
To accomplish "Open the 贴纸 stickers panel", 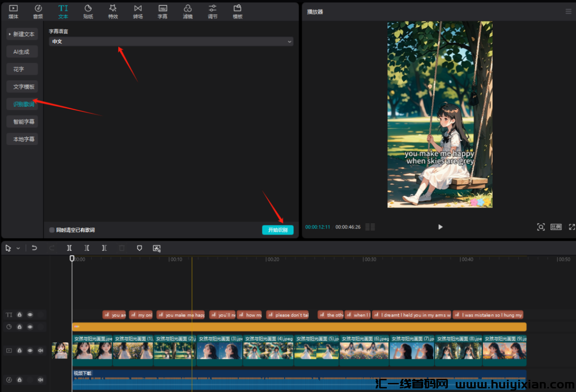I will 88,11.
